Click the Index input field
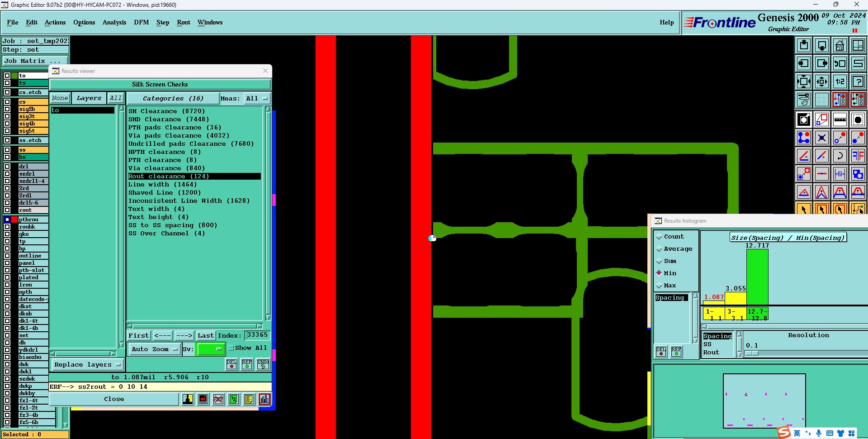 (x=257, y=335)
